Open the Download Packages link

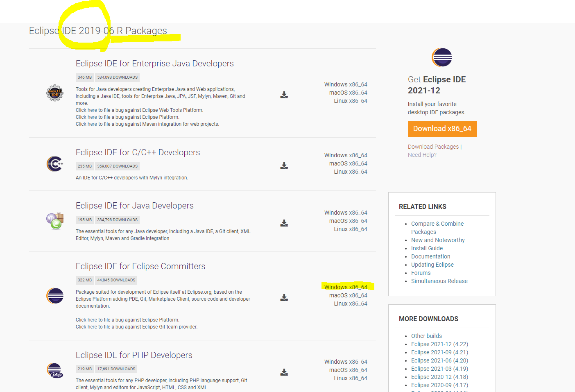point(433,147)
